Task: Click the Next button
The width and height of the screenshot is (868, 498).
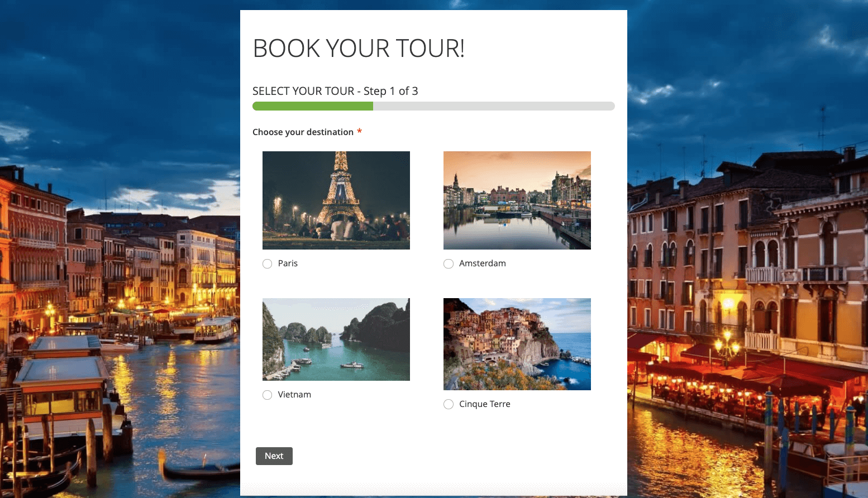Action: tap(274, 456)
